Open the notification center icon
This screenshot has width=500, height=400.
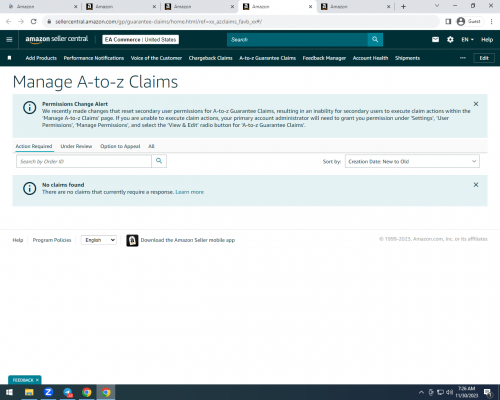(488, 392)
